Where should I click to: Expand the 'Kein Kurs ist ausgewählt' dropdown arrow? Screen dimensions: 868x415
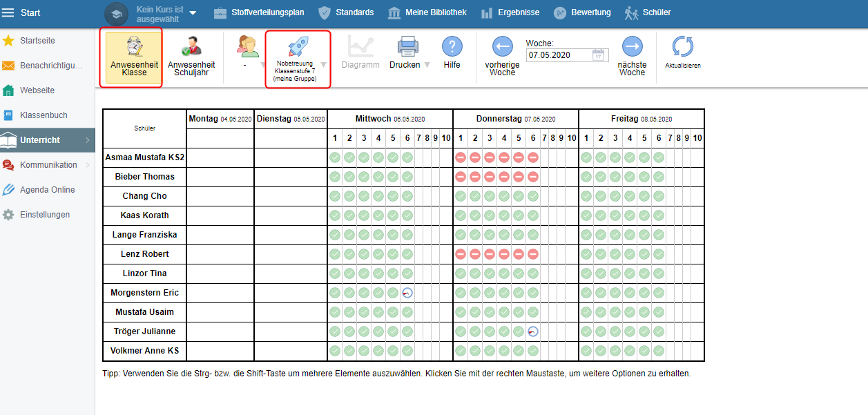[x=193, y=13]
